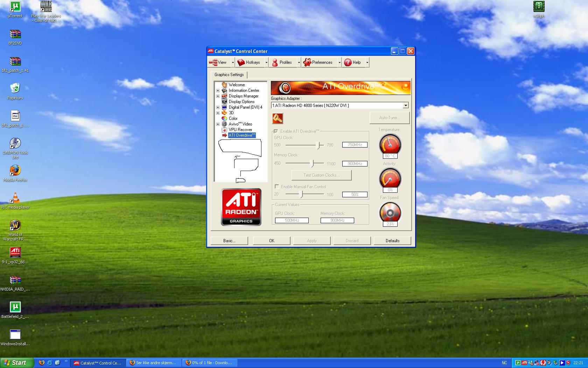
Task: Select the 9-1_xp32 ATI driver installer icon
Action: [15, 255]
